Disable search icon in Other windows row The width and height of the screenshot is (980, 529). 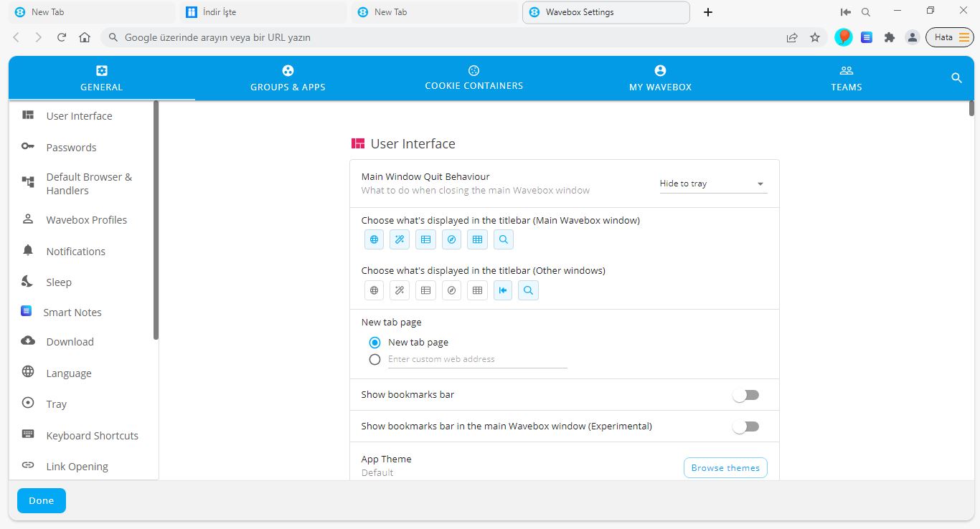pyautogui.click(x=528, y=290)
